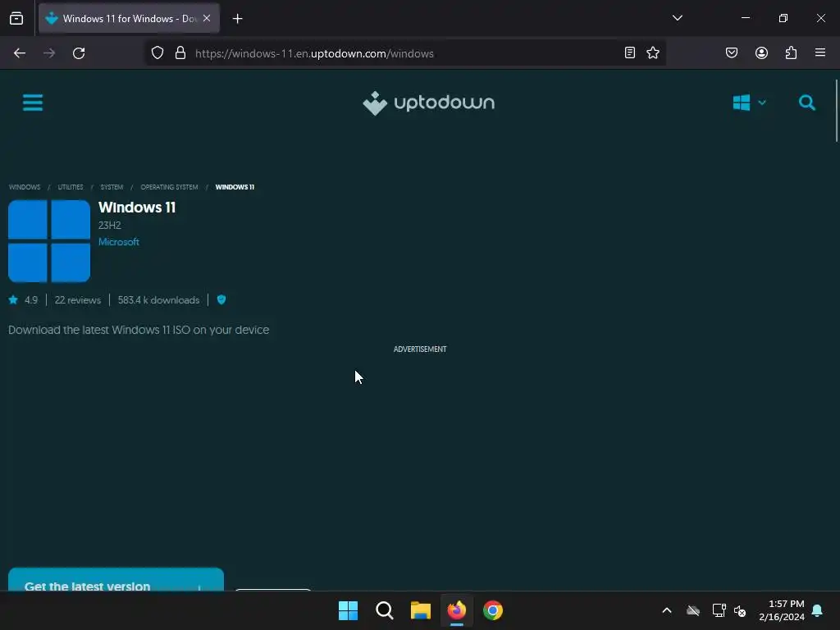
Task: Go forward to the next page
Action: click(x=49, y=53)
